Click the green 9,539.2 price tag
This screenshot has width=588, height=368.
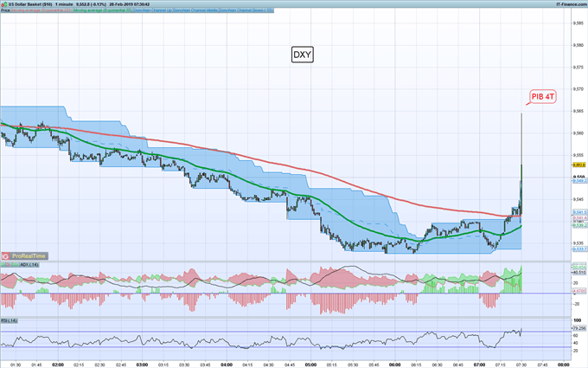(579, 225)
